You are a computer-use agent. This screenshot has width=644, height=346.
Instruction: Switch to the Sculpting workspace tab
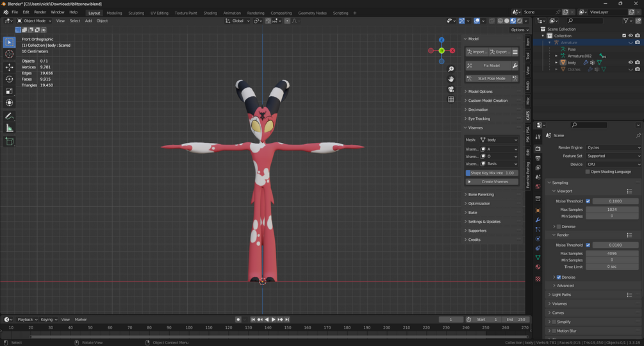click(136, 13)
